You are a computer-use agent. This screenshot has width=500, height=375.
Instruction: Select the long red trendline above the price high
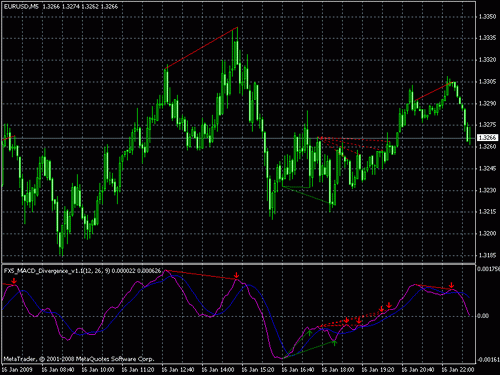tap(201, 48)
